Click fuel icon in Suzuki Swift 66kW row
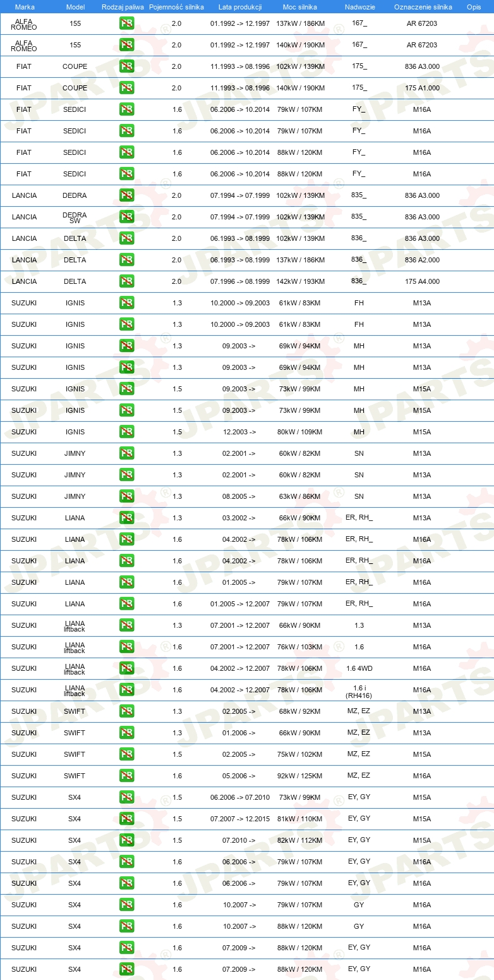The image size is (494, 980). (x=126, y=733)
